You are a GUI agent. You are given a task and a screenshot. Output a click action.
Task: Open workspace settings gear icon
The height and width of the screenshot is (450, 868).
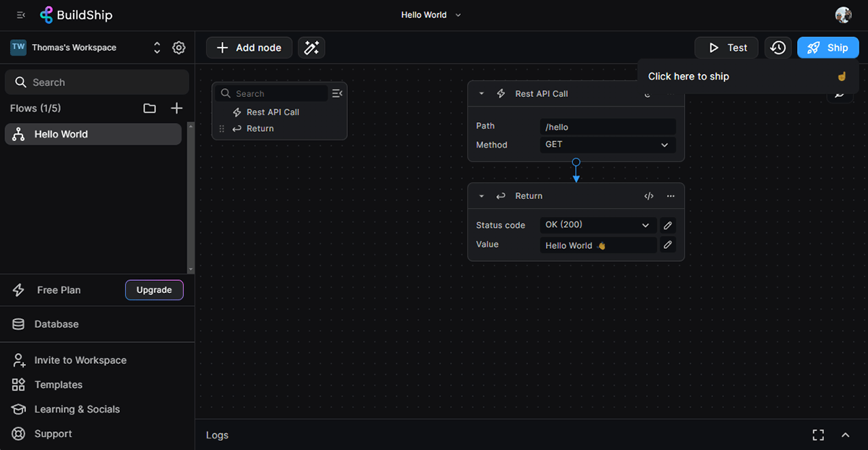point(179,48)
